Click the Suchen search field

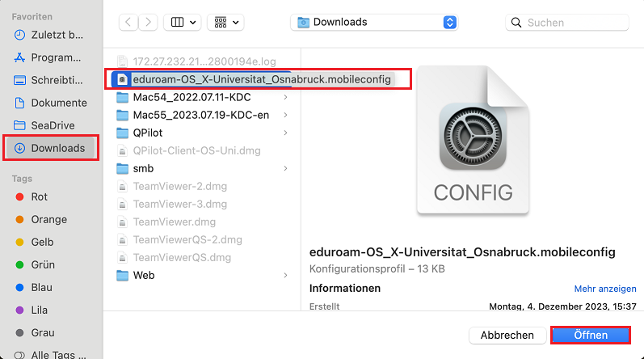click(x=566, y=22)
